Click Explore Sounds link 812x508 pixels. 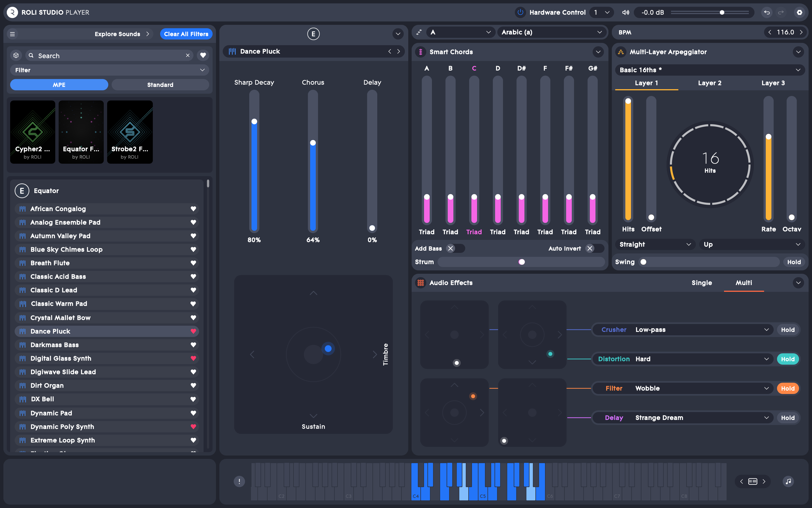tap(122, 34)
